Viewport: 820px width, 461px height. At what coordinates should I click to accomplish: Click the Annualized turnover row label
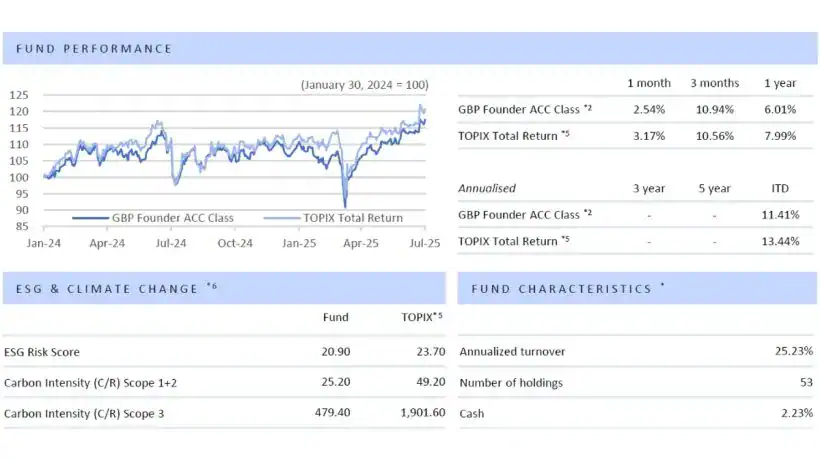(x=512, y=352)
